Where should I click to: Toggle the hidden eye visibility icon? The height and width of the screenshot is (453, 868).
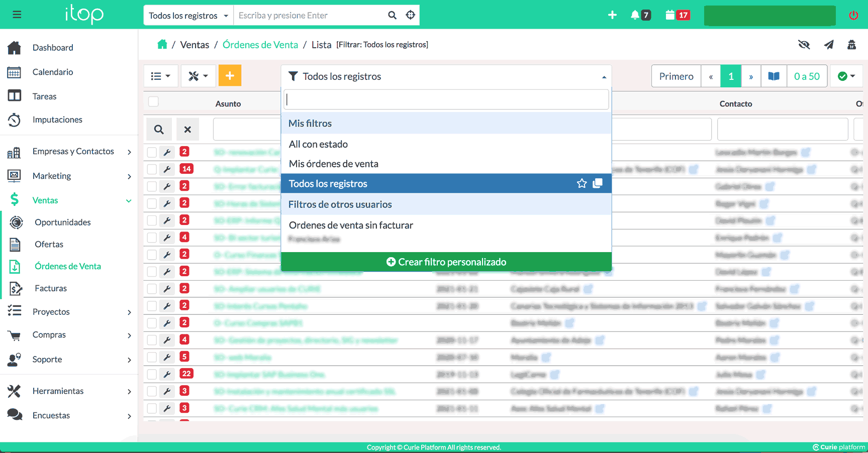(x=804, y=45)
